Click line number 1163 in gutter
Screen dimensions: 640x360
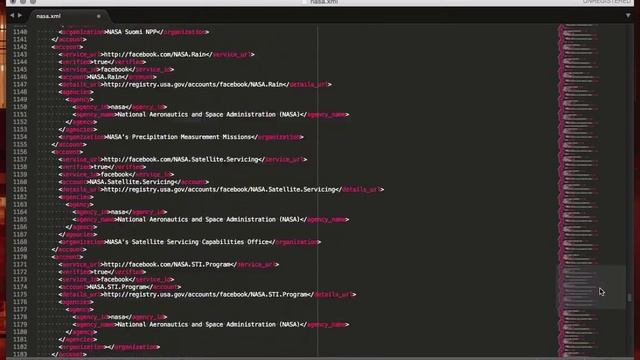20,204
